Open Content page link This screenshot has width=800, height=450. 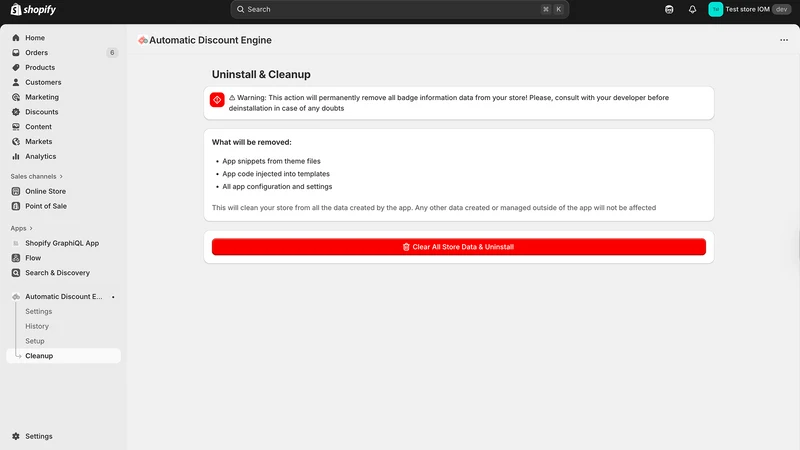[x=38, y=127]
